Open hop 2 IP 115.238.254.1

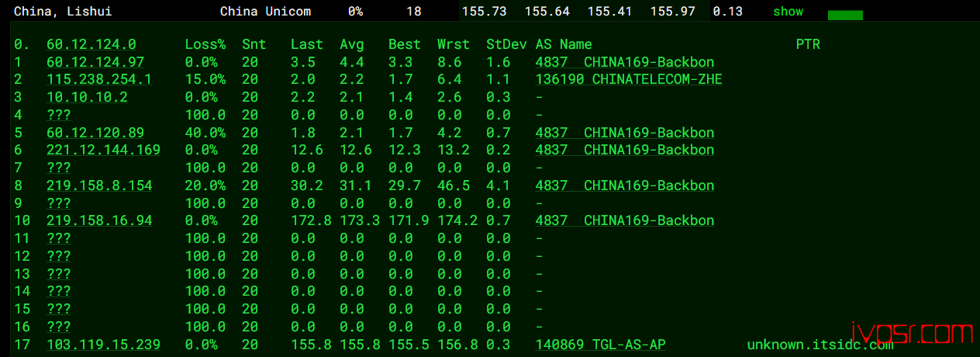[x=99, y=80]
